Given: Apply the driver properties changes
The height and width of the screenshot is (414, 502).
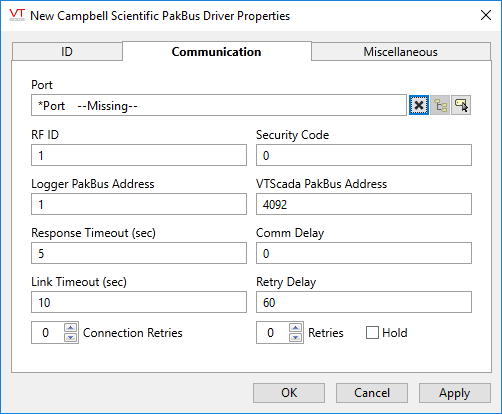Looking at the screenshot, I should (455, 393).
